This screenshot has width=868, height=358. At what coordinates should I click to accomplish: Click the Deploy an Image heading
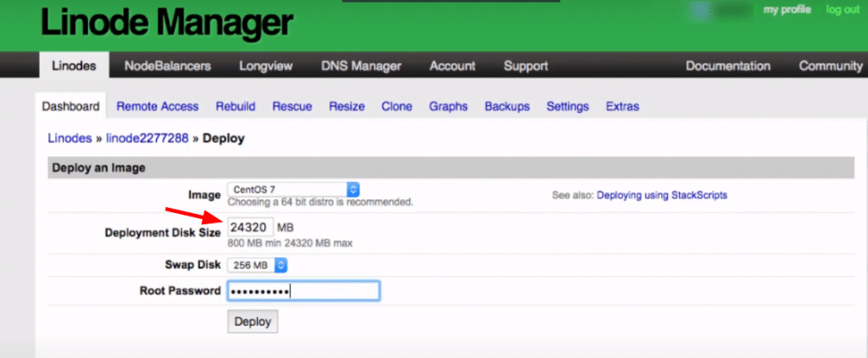coord(98,168)
